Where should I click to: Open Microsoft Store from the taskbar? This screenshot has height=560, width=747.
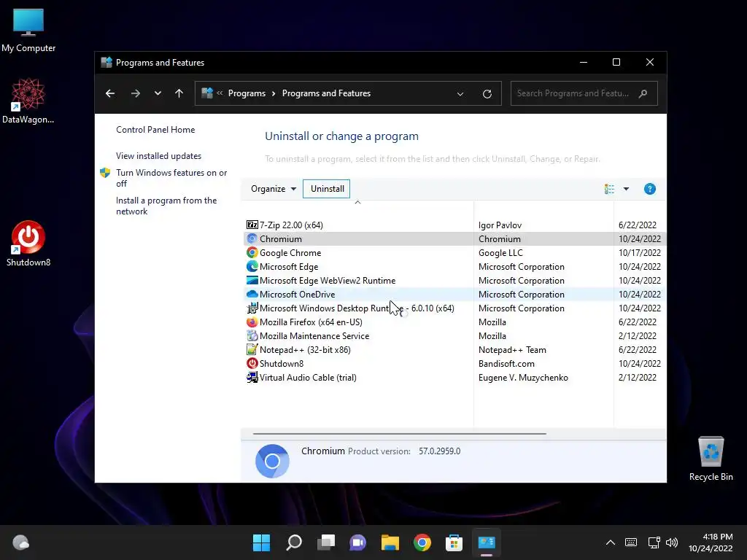pos(454,542)
